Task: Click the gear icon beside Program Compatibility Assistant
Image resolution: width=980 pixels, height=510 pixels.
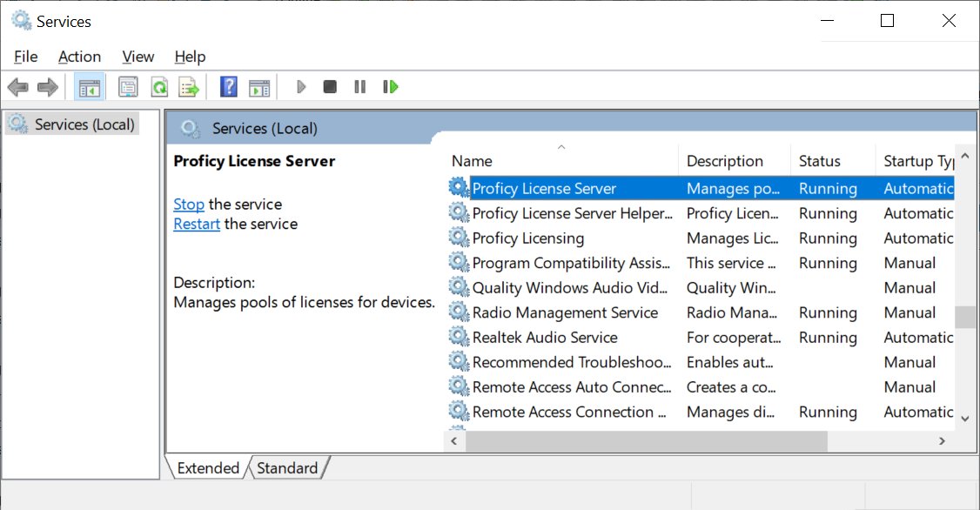Action: (459, 263)
